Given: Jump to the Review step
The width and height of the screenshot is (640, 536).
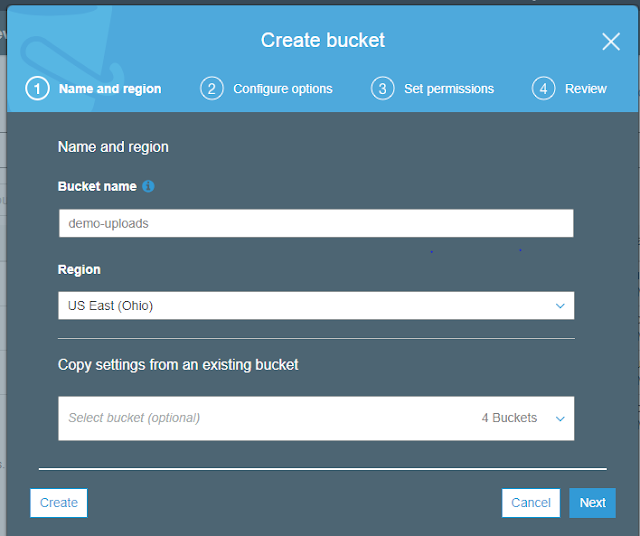Looking at the screenshot, I should click(x=585, y=88).
